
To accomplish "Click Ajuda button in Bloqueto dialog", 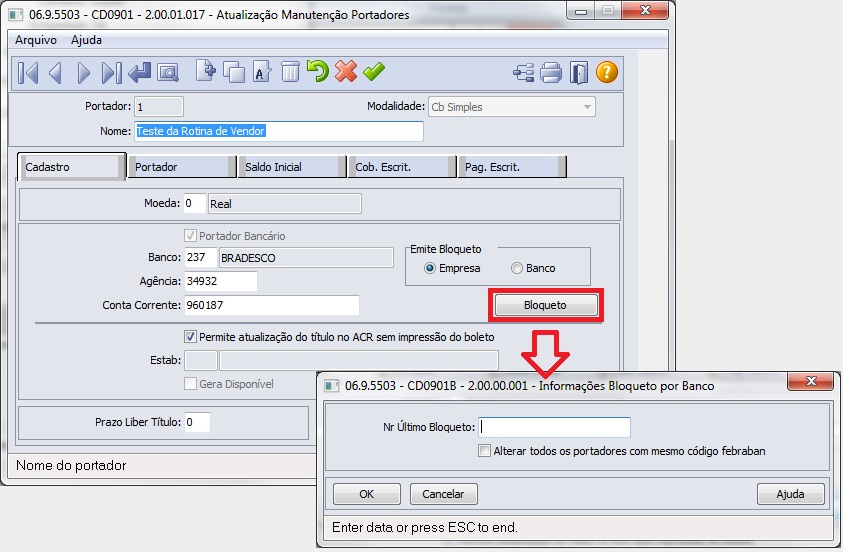I will [x=790, y=494].
